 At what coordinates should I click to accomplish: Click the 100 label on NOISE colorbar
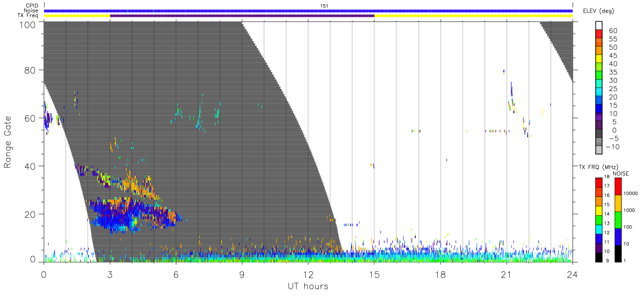tap(628, 227)
